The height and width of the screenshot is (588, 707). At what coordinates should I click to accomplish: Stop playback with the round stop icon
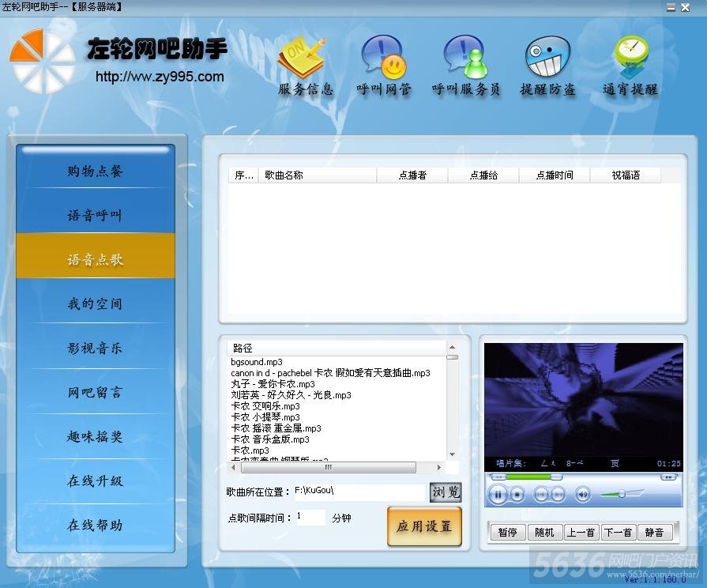[x=517, y=495]
